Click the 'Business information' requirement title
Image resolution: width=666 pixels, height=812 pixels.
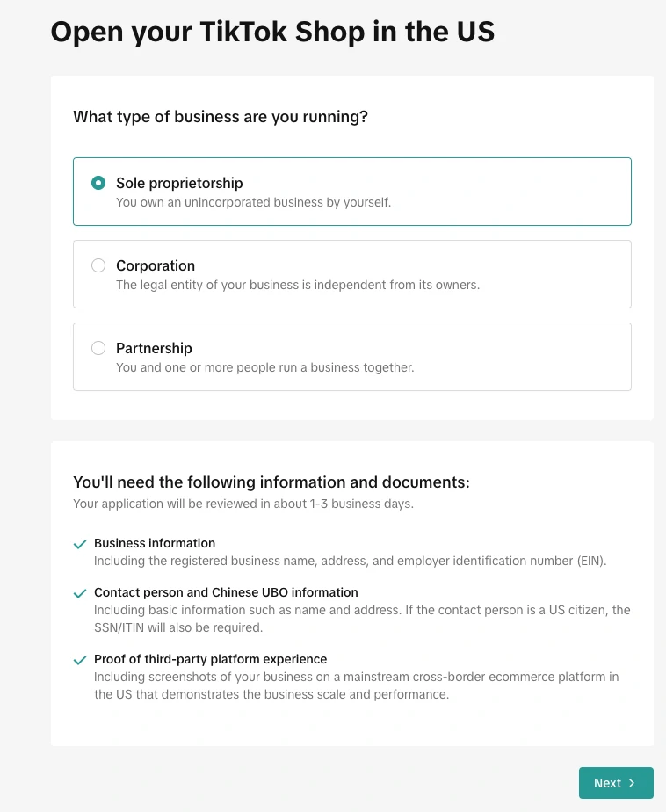pos(155,543)
